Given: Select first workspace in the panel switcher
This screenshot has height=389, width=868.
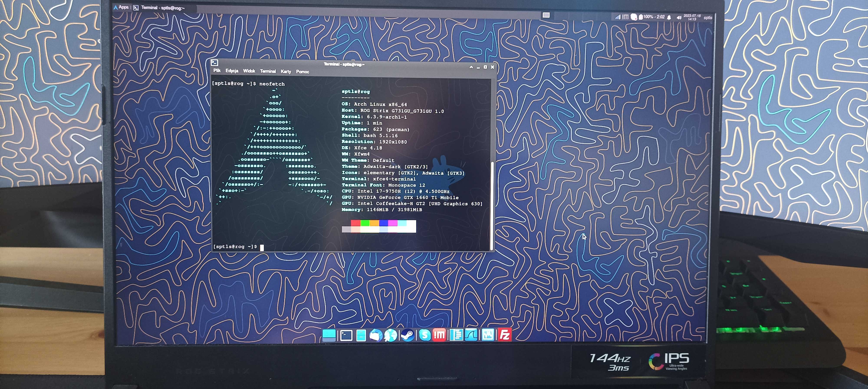Looking at the screenshot, I should (x=546, y=15).
